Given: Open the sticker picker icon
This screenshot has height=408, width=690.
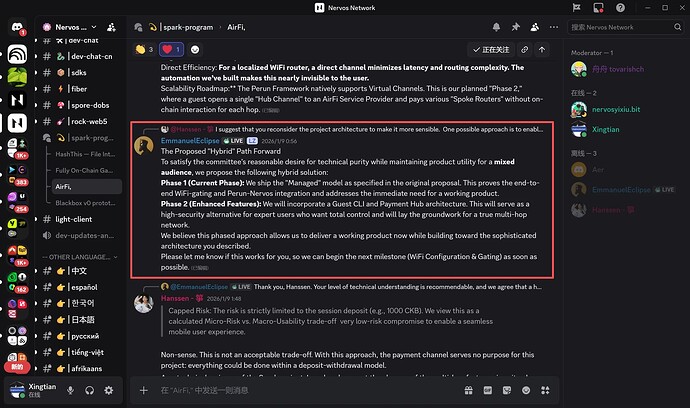Looking at the screenshot, I should pos(509,390).
